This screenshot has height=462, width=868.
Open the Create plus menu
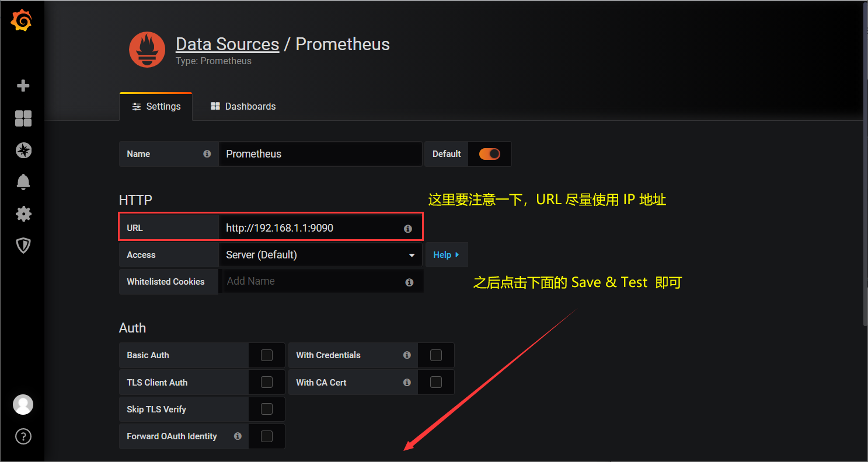point(23,86)
